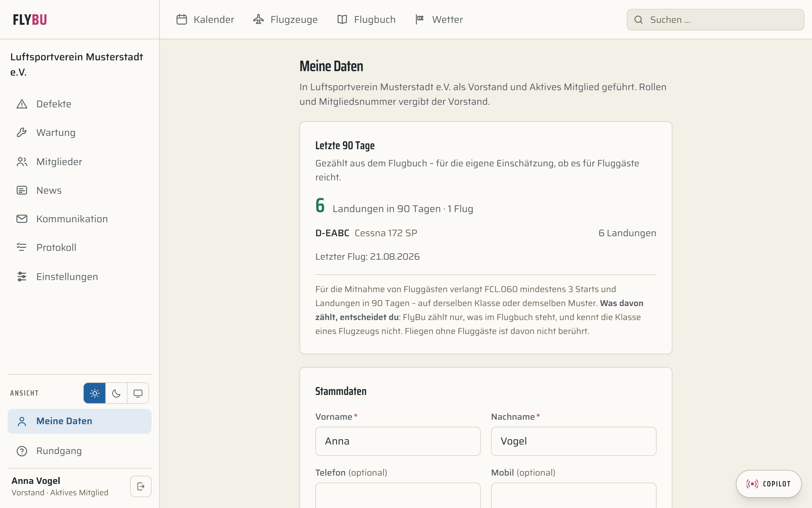The width and height of the screenshot is (812, 508).
Task: Click the Wartung wrench icon
Action: point(22,132)
